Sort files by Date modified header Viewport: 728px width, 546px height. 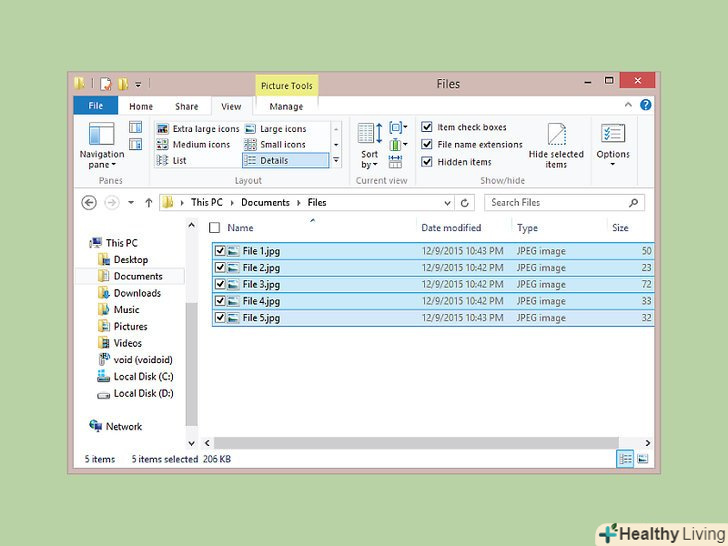pyautogui.click(x=451, y=228)
